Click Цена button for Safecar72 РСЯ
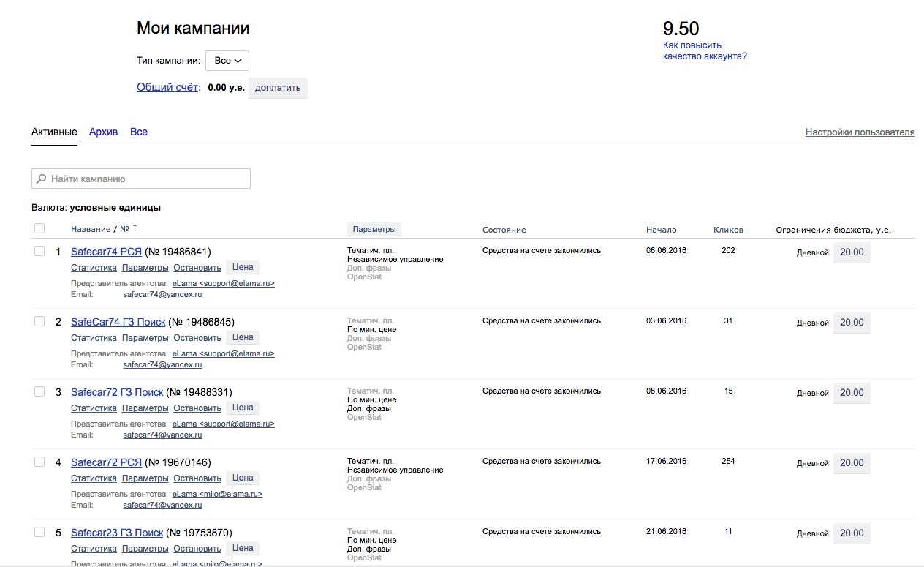 [x=243, y=478]
